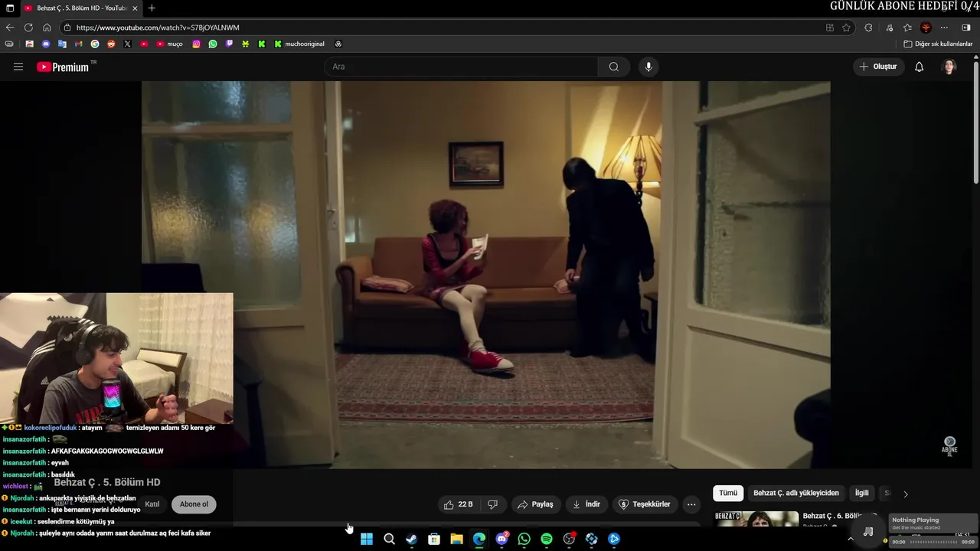The width and height of the screenshot is (980, 551).
Task: Click the İndir download button
Action: 586,504
